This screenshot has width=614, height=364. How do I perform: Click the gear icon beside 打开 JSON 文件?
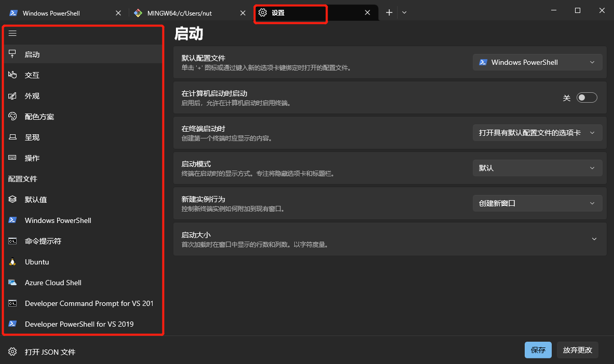tap(12, 352)
